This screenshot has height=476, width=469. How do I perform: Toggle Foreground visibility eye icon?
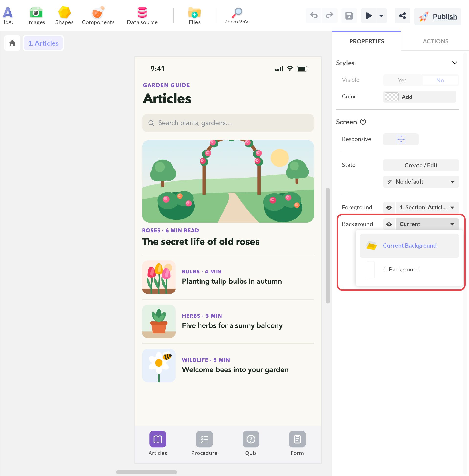[389, 208]
